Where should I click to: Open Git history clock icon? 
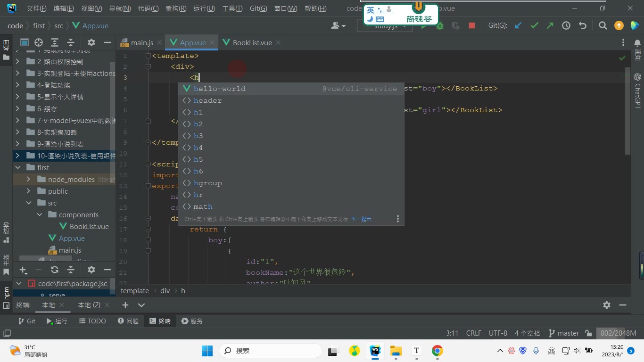click(x=566, y=25)
